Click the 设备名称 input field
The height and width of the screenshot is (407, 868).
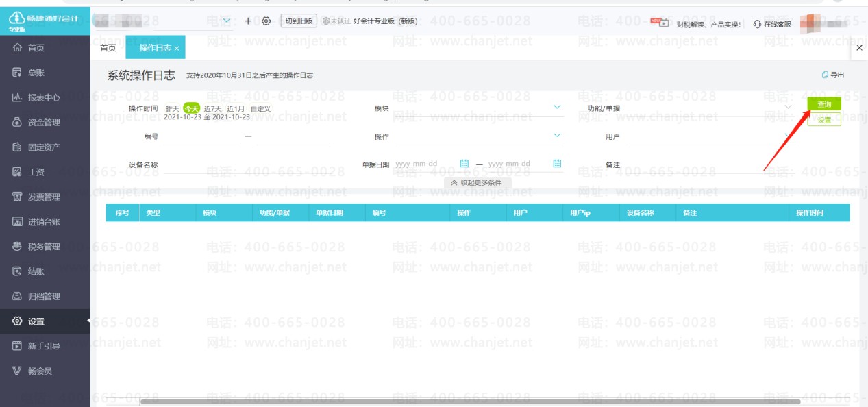[x=253, y=164]
